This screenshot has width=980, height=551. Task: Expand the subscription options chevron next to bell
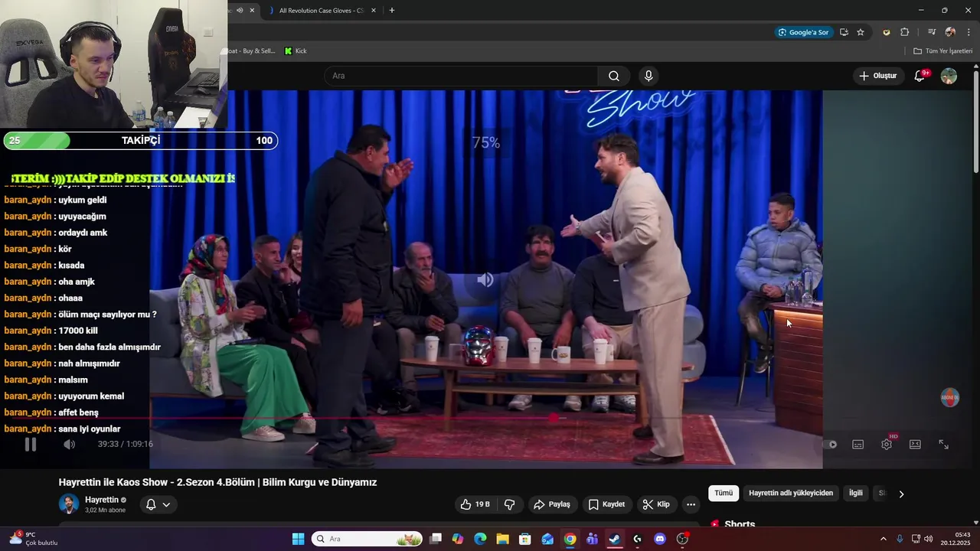166,504
